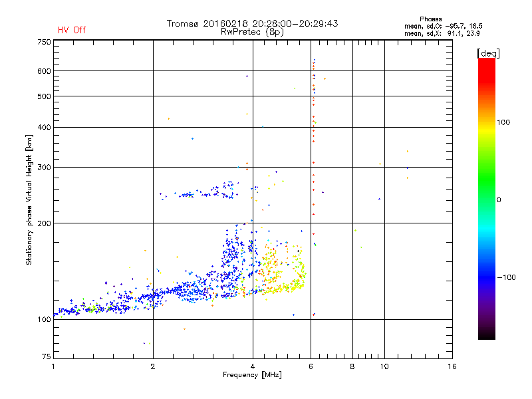This screenshot has width=532, height=399.
Task: Click the '4' x-axis frequency label
Action: pos(253,366)
